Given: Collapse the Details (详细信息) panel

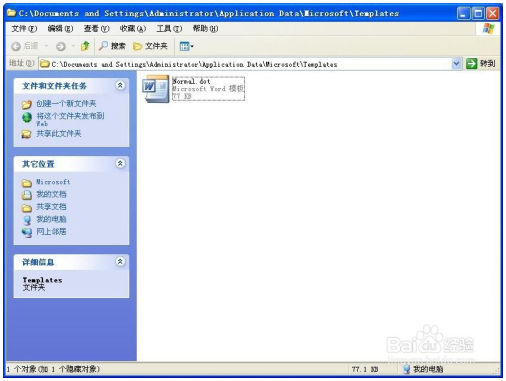Looking at the screenshot, I should point(120,262).
